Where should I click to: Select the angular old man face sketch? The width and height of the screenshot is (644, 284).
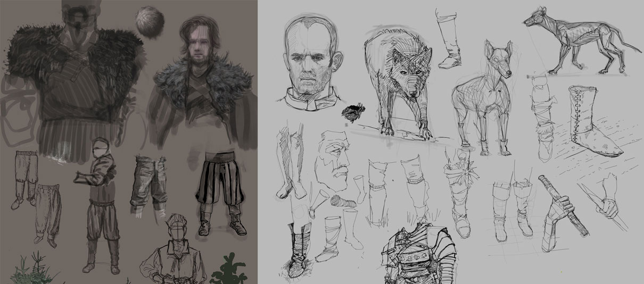point(334,160)
